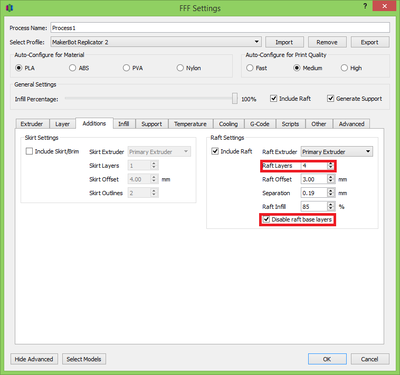The width and height of the screenshot is (400, 375).
Task: Click the Separation value field
Action: pyautogui.click(x=314, y=193)
